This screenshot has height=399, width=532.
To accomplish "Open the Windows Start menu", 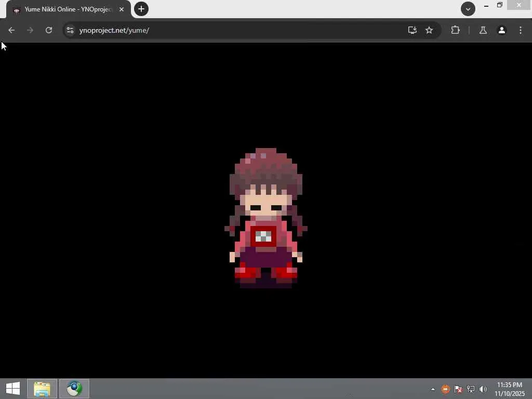I will tap(13, 389).
